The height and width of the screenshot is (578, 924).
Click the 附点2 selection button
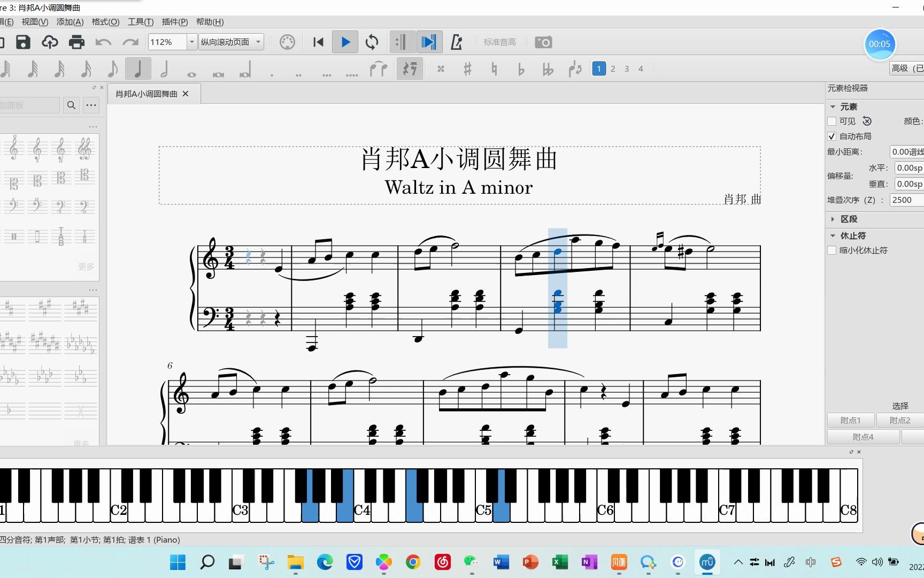[x=900, y=421]
